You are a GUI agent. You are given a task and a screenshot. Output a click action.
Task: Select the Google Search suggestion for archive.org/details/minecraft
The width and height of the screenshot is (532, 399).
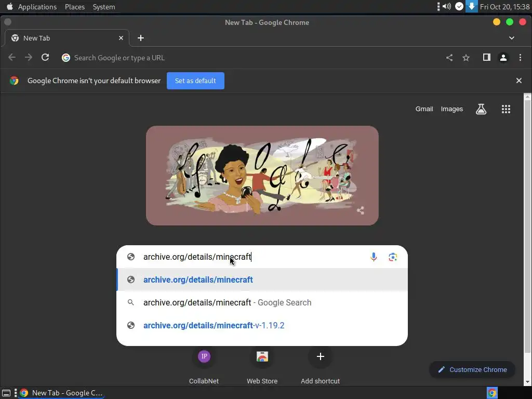tap(262, 302)
